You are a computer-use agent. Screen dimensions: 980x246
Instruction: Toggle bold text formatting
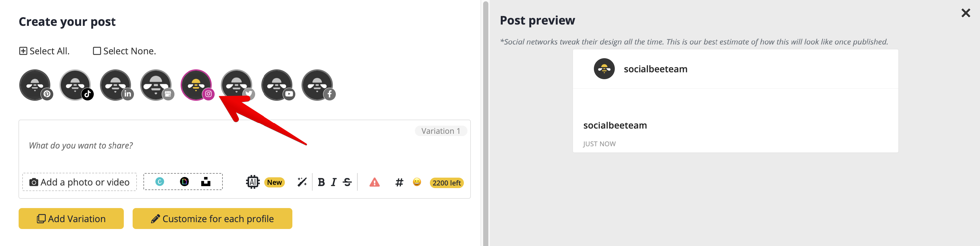point(321,183)
